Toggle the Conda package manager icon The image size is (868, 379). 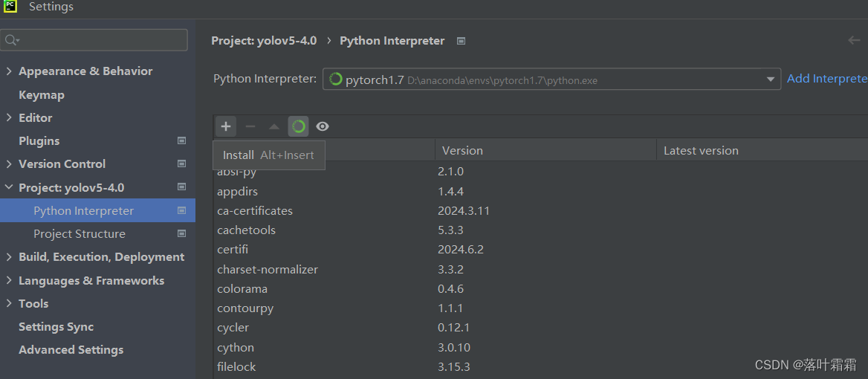[299, 126]
